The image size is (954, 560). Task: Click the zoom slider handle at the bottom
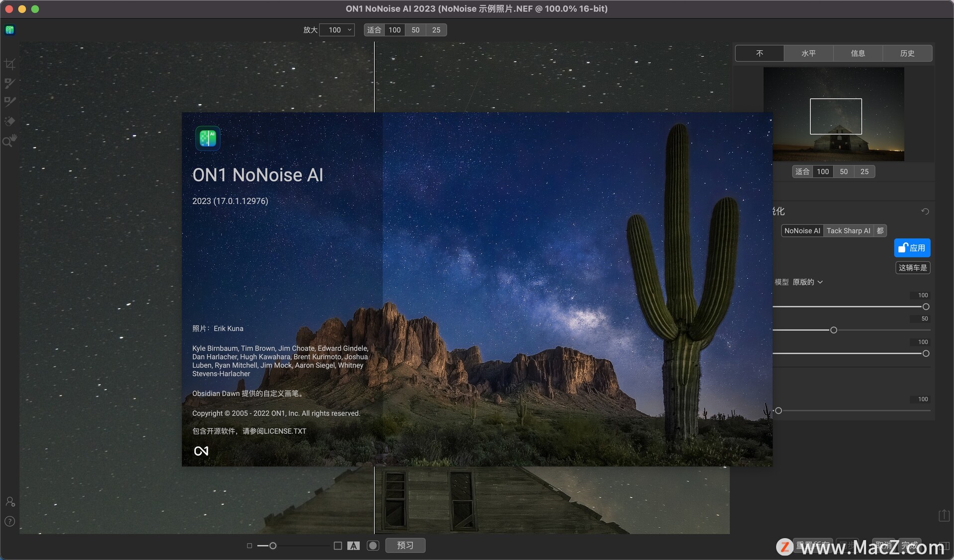click(273, 545)
